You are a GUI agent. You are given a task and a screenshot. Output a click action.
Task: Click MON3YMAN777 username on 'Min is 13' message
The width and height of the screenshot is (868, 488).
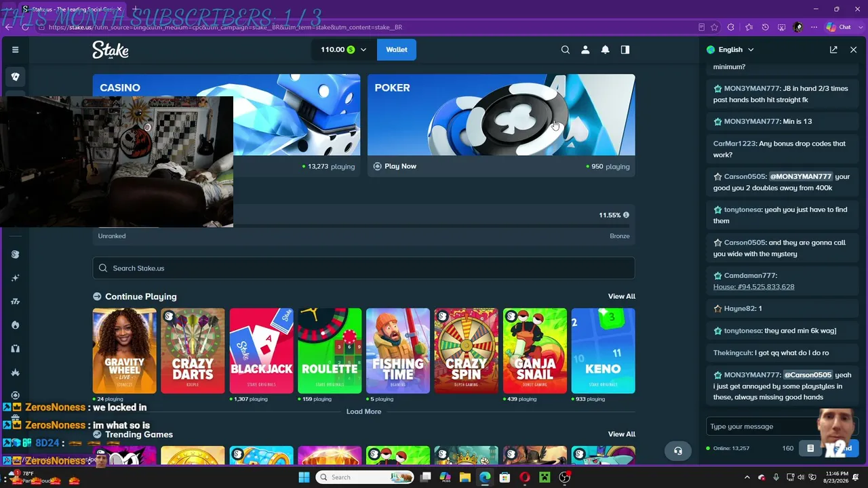(x=752, y=121)
